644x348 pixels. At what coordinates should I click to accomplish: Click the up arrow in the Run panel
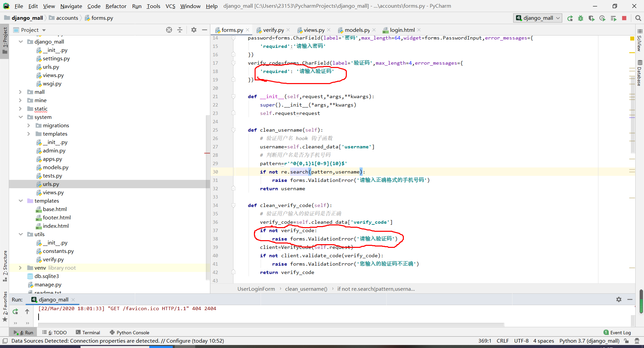coord(27,311)
